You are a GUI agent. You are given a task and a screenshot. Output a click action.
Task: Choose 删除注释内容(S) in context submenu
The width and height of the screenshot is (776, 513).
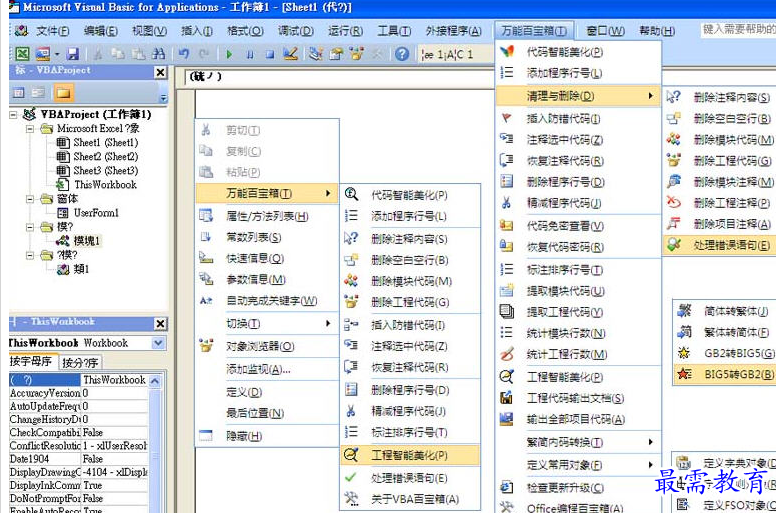pyautogui.click(x=410, y=239)
